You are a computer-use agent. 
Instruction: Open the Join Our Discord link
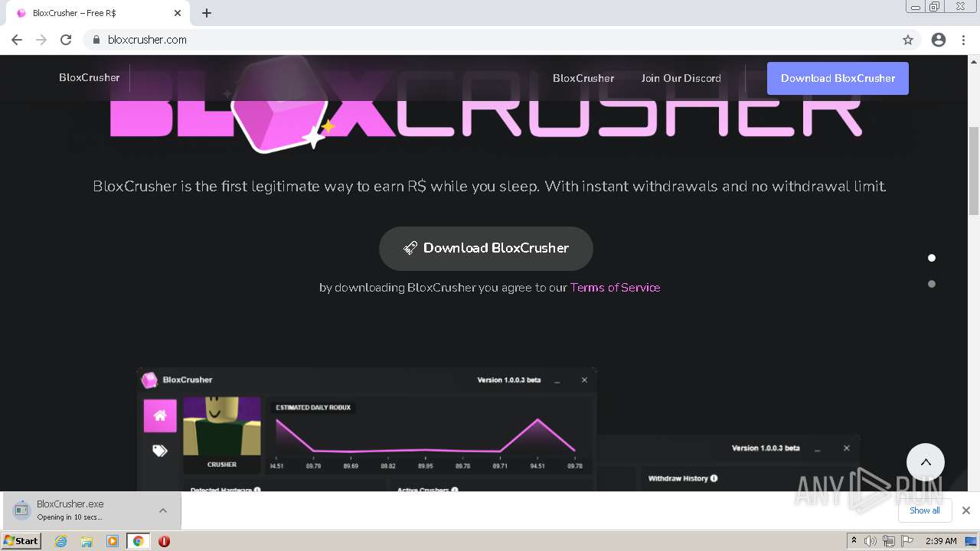coord(681,78)
